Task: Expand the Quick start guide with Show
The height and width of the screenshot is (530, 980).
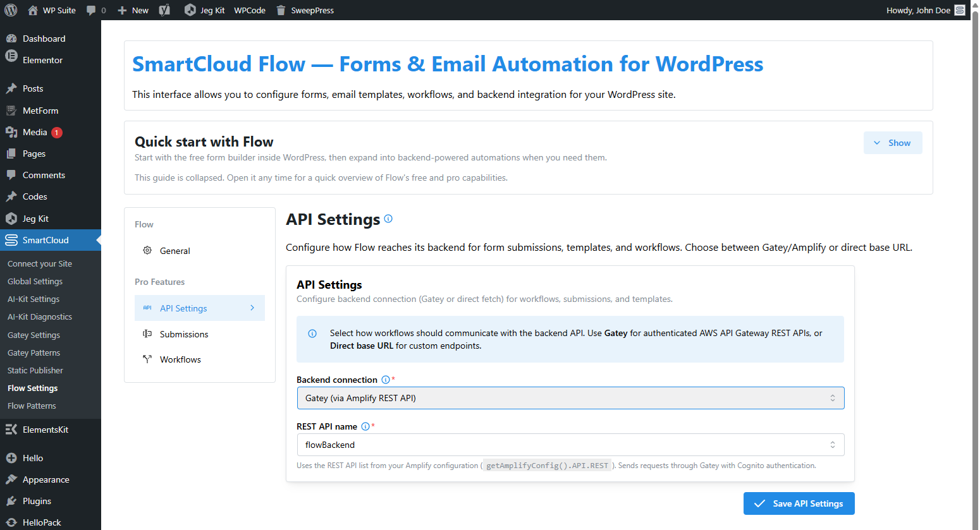Action: [893, 143]
